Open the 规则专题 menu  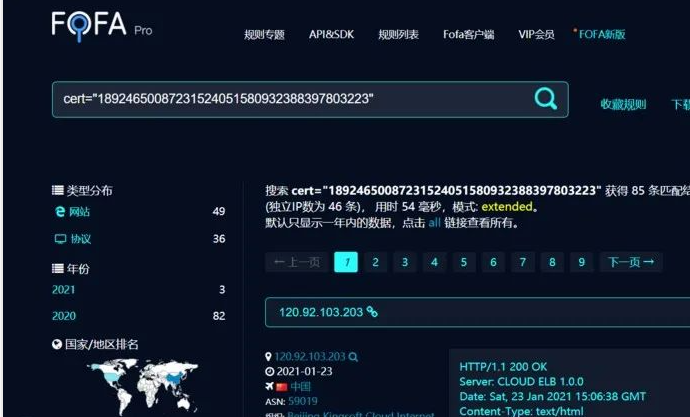pyautogui.click(x=264, y=34)
